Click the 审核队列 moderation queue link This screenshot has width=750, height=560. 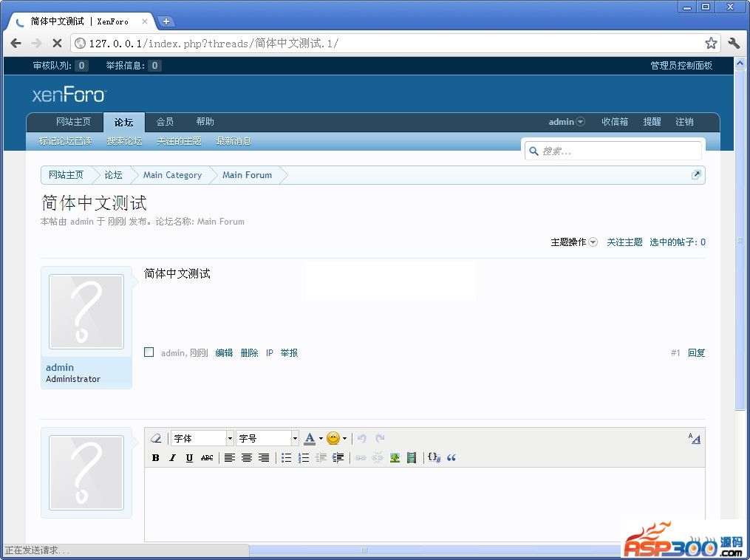60,66
